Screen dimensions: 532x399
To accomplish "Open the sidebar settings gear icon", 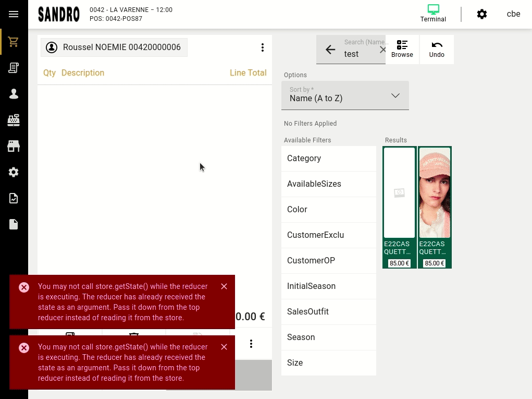I will (x=14, y=172).
